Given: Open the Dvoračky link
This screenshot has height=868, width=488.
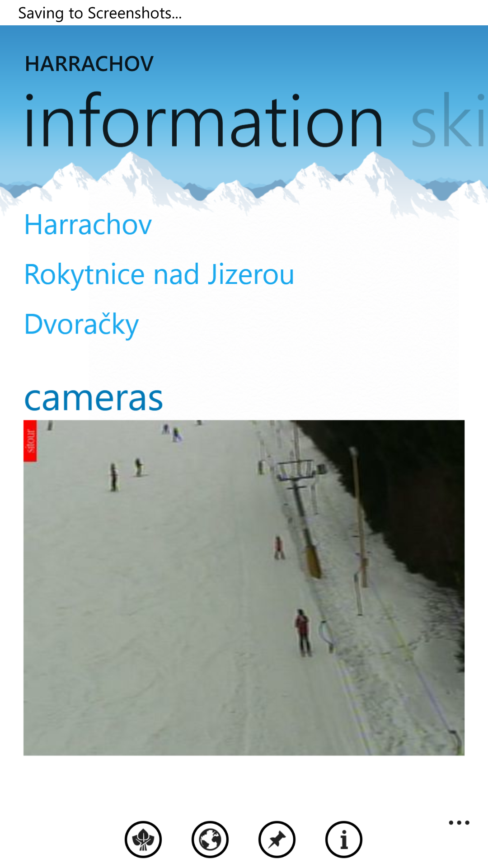Looking at the screenshot, I should [x=81, y=325].
